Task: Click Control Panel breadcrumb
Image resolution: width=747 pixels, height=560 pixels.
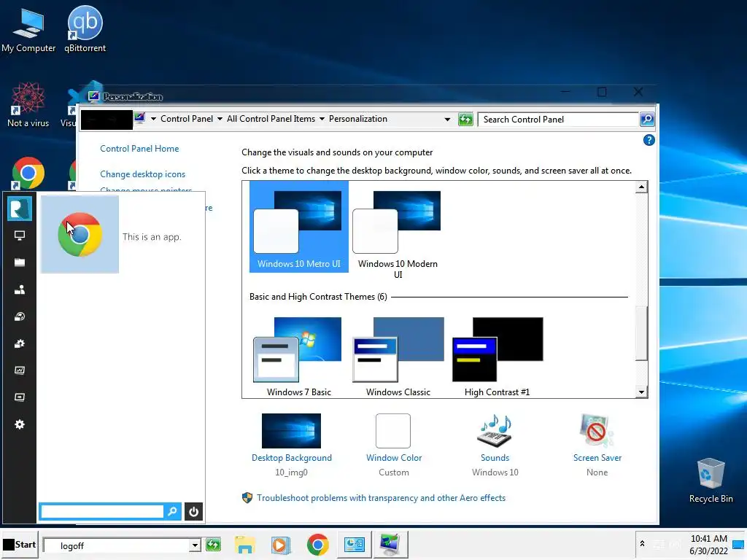Action: tap(187, 119)
